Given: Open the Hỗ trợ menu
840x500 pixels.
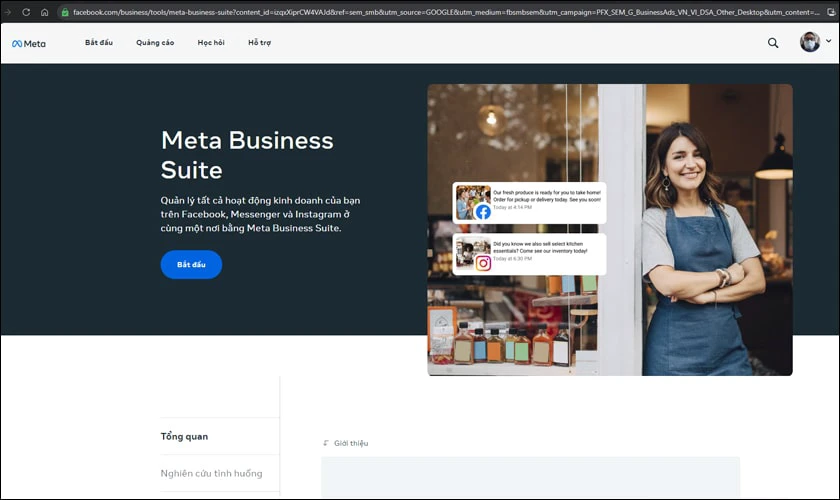Looking at the screenshot, I should tap(259, 42).
